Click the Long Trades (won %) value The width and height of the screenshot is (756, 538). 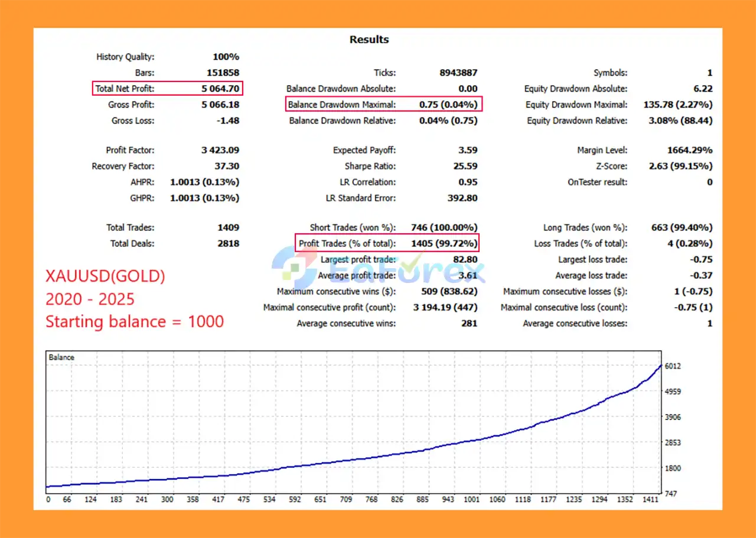pos(680,227)
